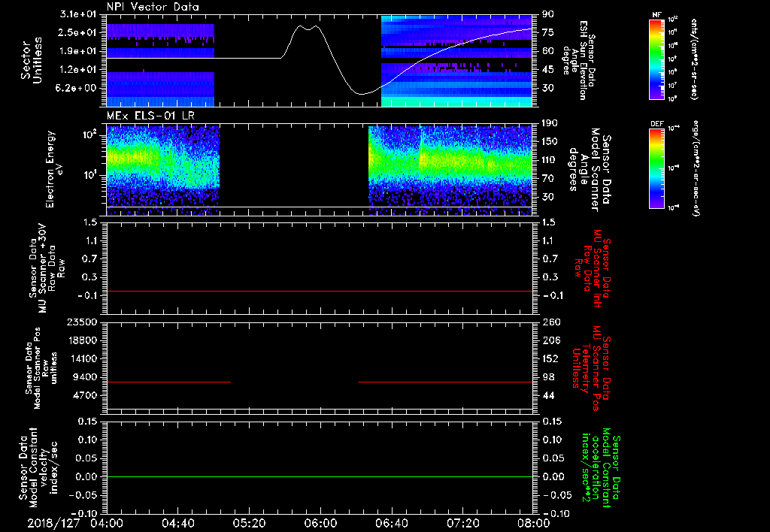Image resolution: width=770 pixels, height=532 pixels.
Task: Click the "18800" scanner position tick label
Action: (x=82, y=340)
